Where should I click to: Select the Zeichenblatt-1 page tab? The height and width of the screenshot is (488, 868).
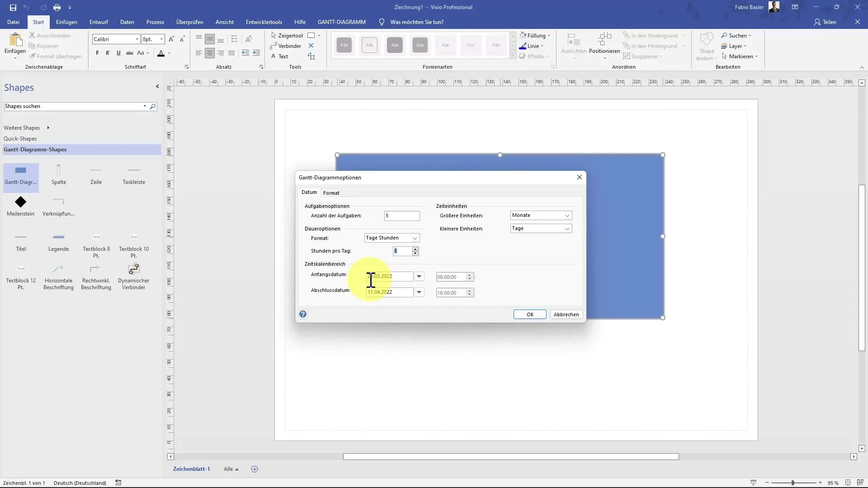pyautogui.click(x=191, y=469)
